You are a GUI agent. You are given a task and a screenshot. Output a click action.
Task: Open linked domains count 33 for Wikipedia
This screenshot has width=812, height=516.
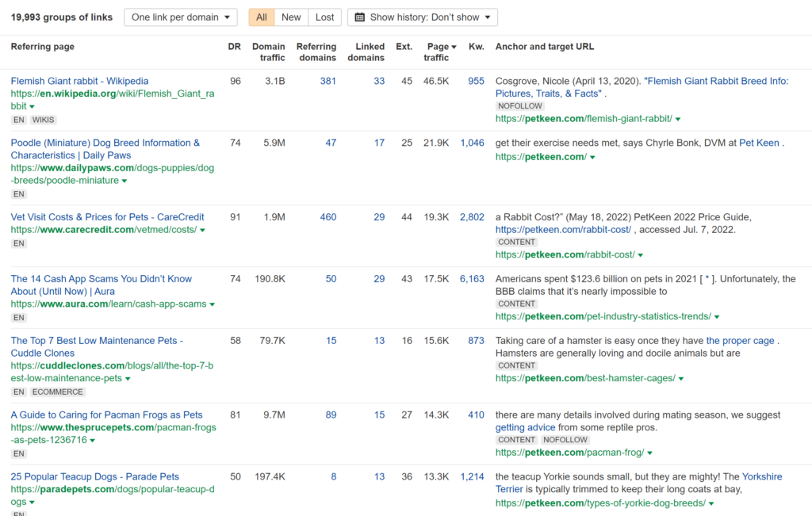[379, 82]
